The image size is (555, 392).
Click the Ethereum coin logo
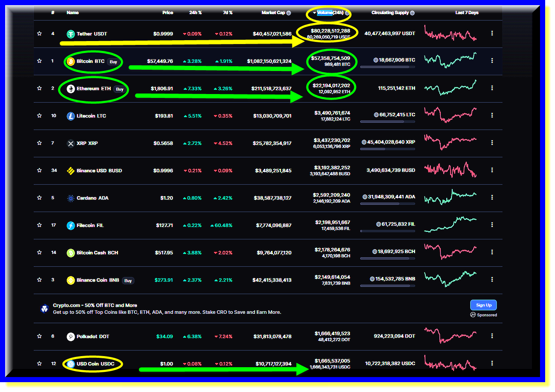71,89
